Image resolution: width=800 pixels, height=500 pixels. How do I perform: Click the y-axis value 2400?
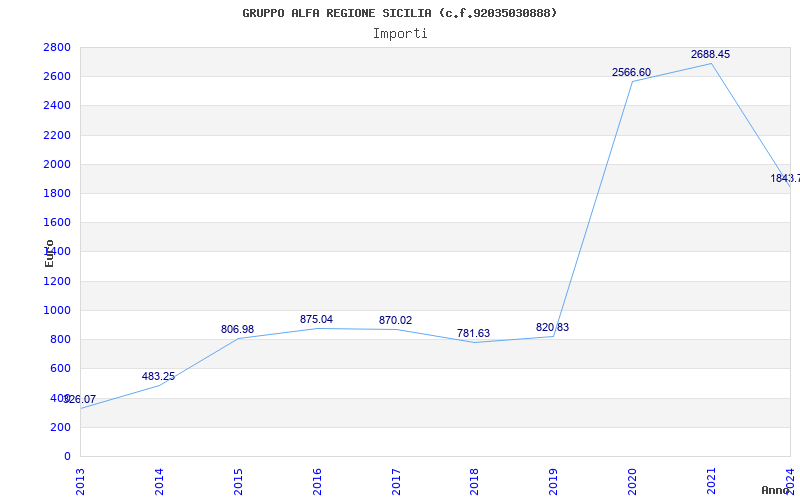pos(57,106)
